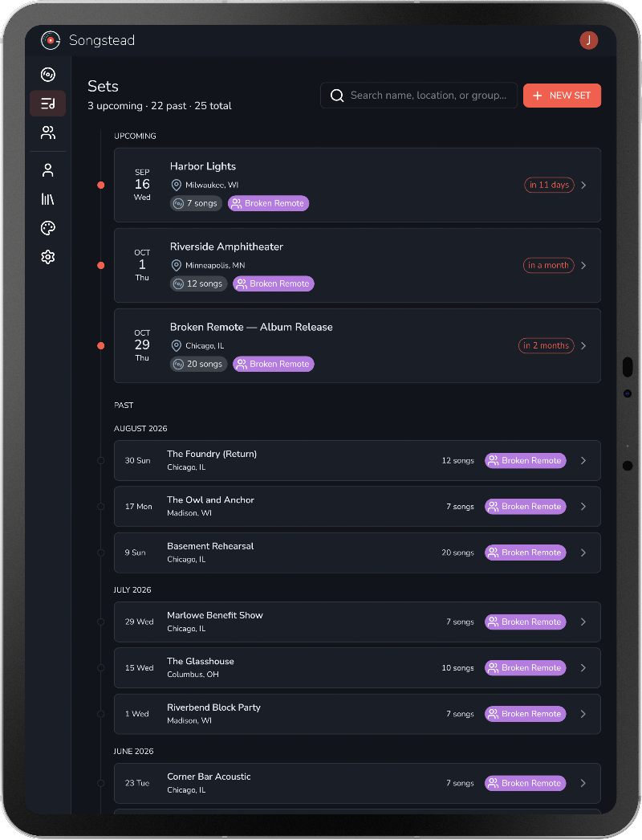Image resolution: width=642 pixels, height=840 pixels.
Task: Focus the search name, location, or group field
Action: 419,96
